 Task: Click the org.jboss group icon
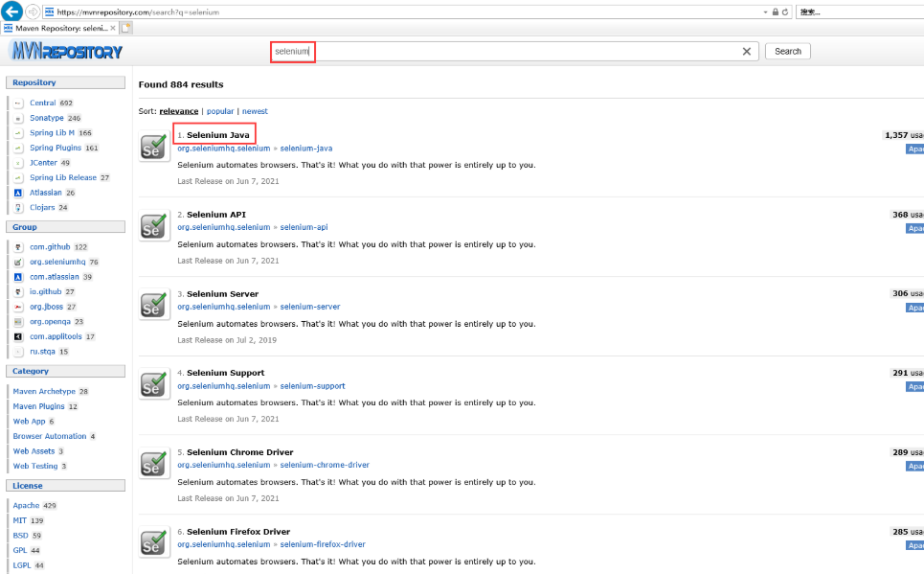17,307
